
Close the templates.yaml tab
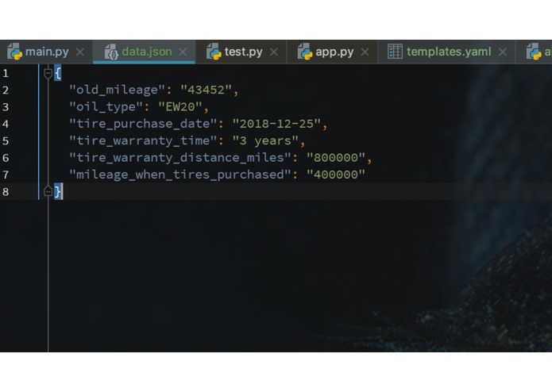(503, 52)
